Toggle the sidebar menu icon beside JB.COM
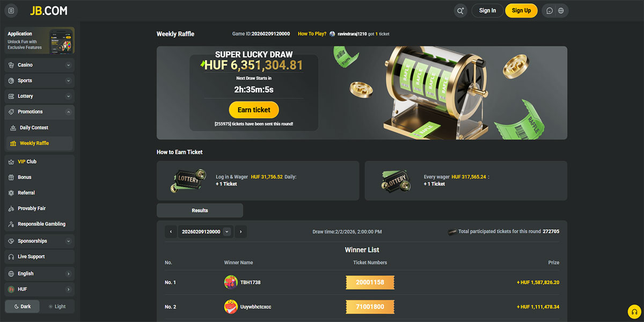This screenshot has height=322, width=644. click(11, 11)
